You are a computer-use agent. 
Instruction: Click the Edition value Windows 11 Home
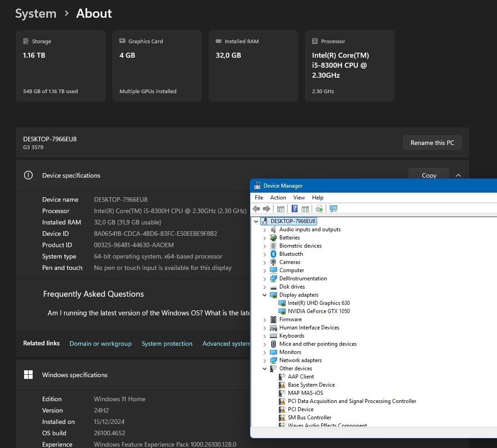point(119,399)
